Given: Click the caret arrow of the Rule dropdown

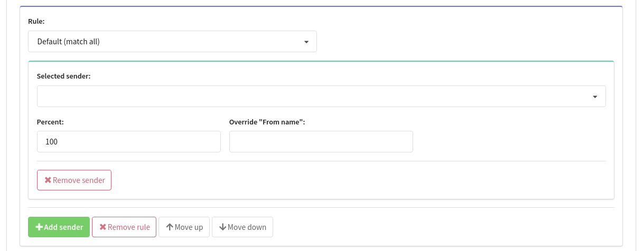Looking at the screenshot, I should click(x=306, y=42).
